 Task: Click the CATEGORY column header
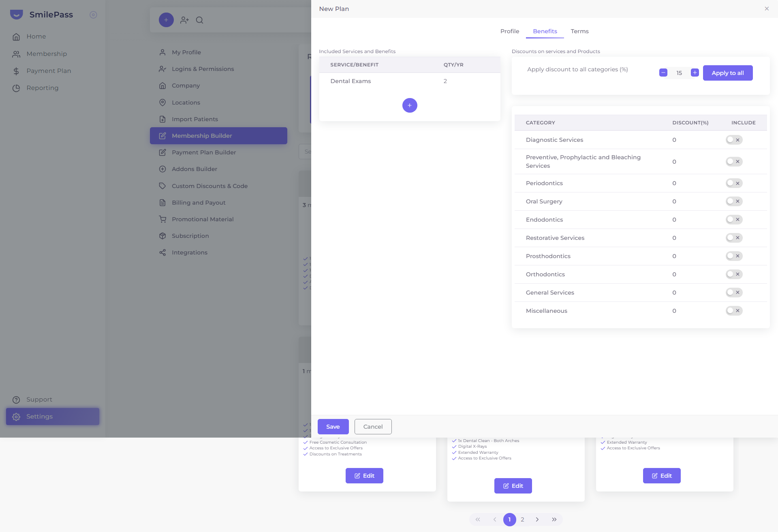[x=541, y=123]
